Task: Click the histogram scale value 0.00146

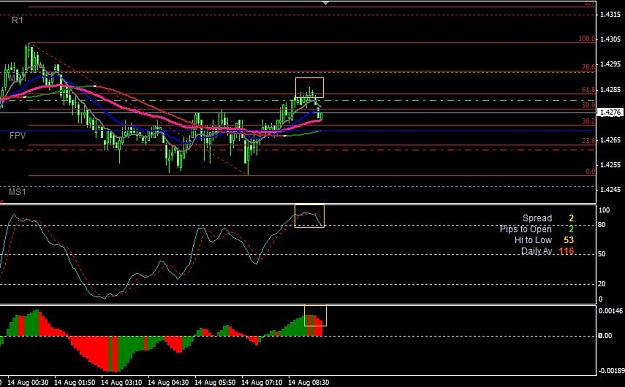Action: (611, 311)
